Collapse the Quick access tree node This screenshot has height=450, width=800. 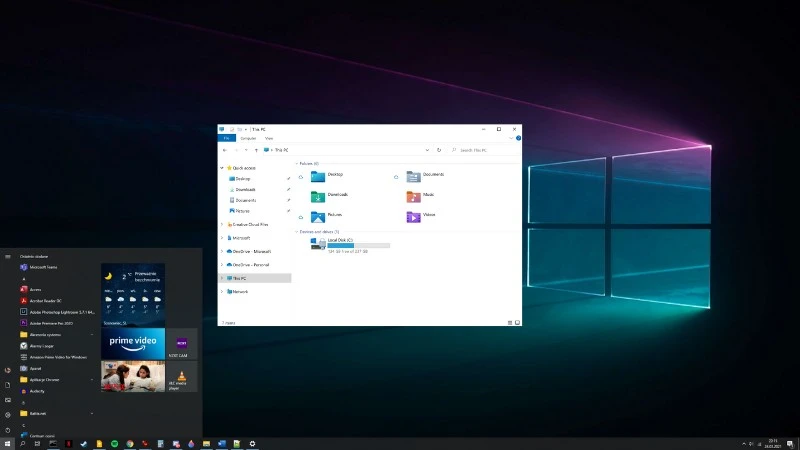pyautogui.click(x=222, y=168)
